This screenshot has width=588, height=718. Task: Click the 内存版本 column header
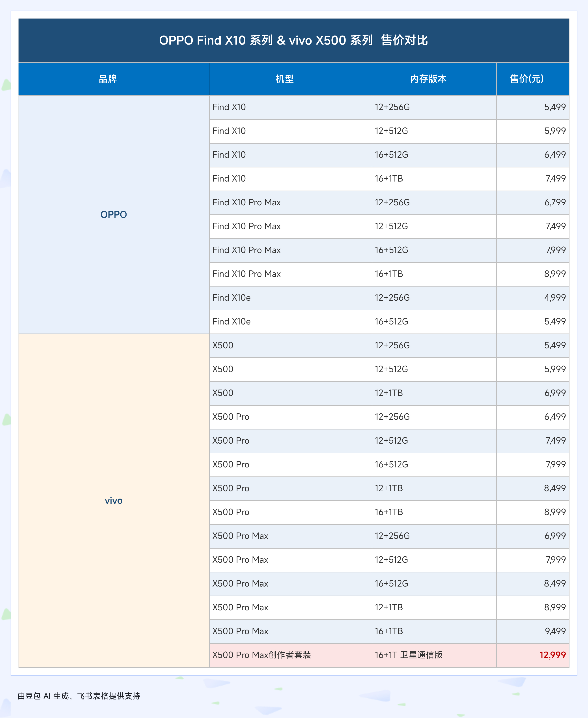434,79
